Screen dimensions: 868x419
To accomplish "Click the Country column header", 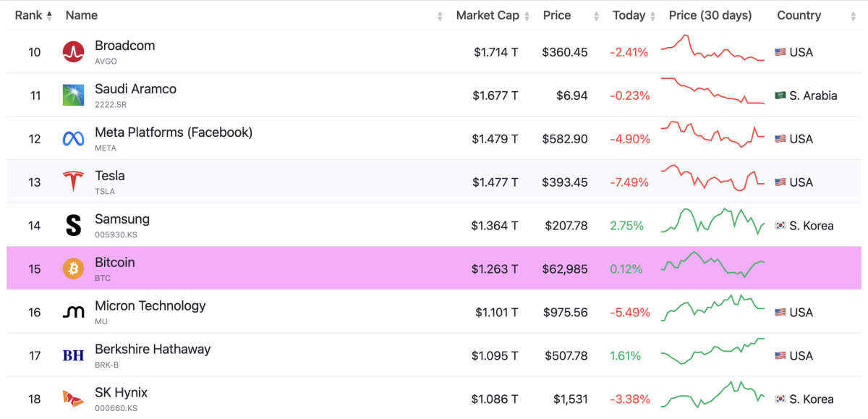I will point(799,15).
